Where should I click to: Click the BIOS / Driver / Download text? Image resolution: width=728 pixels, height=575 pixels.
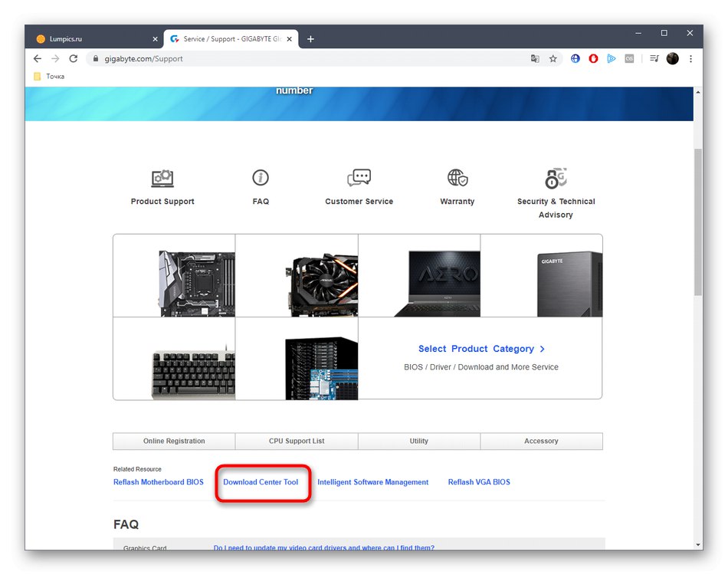click(x=481, y=367)
